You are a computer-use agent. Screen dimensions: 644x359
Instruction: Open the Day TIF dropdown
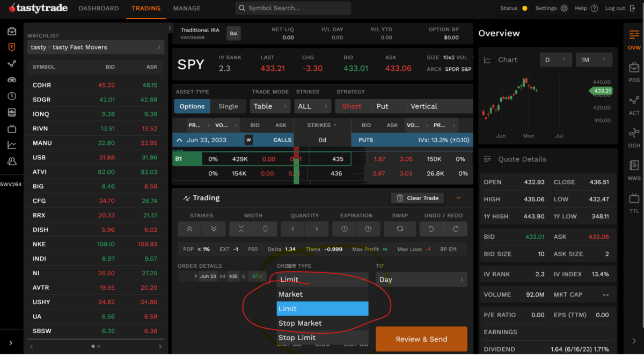coord(421,280)
